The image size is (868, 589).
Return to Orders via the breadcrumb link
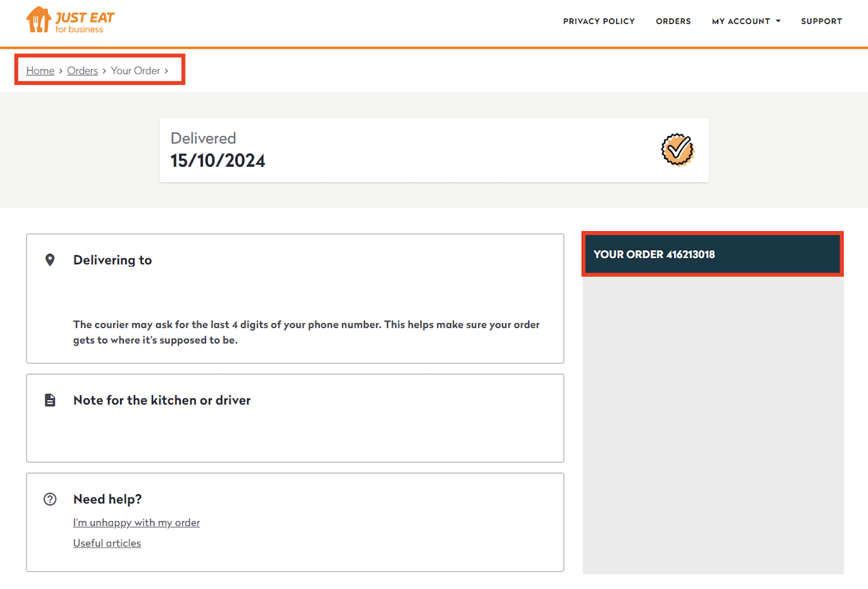point(83,71)
